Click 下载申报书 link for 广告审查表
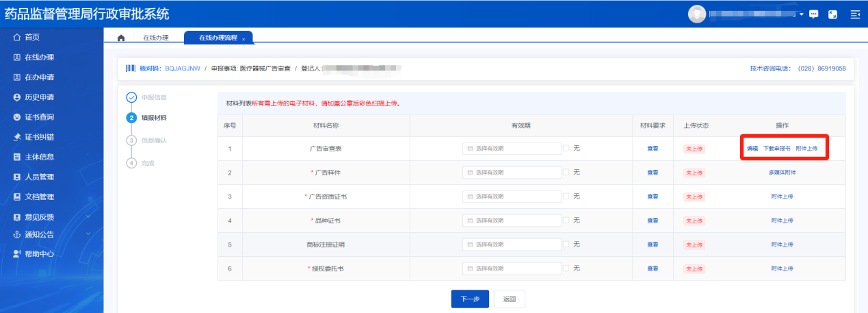This screenshot has width=868, height=313. pyautogui.click(x=776, y=149)
